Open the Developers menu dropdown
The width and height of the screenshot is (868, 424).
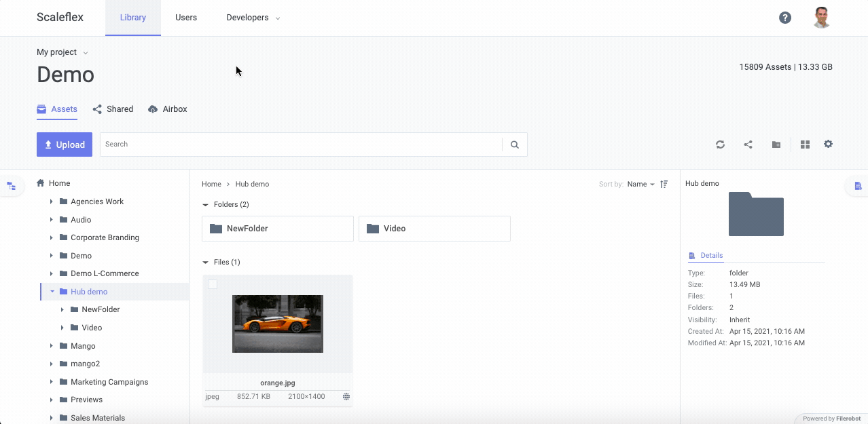[253, 18]
